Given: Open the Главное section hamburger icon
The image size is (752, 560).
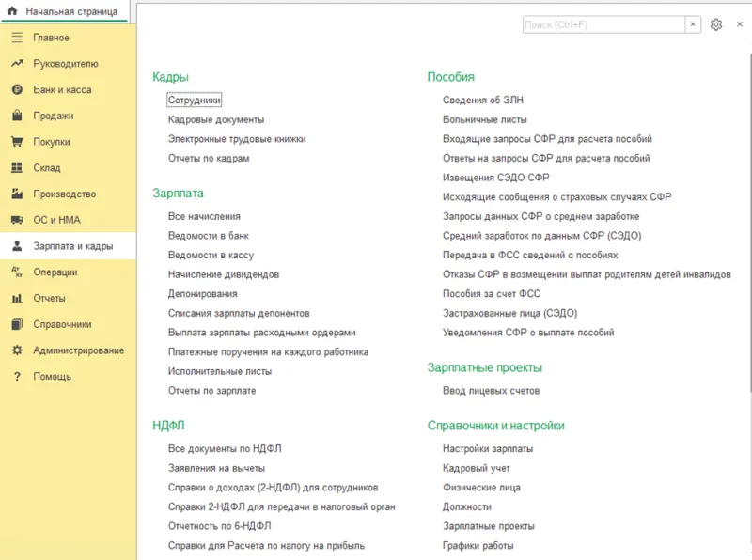Looking at the screenshot, I should tap(16, 38).
